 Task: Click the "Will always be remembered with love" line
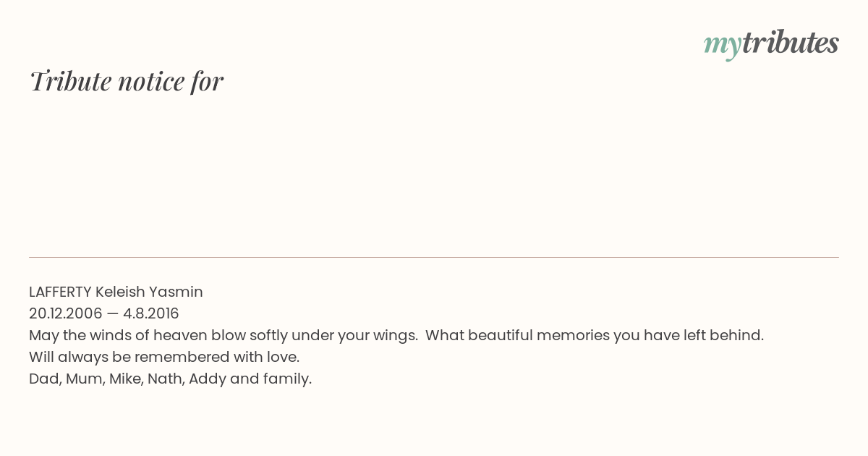point(164,358)
